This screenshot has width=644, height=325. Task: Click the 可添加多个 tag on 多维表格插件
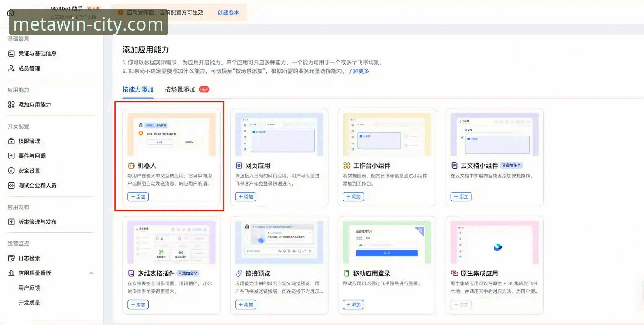(188, 273)
